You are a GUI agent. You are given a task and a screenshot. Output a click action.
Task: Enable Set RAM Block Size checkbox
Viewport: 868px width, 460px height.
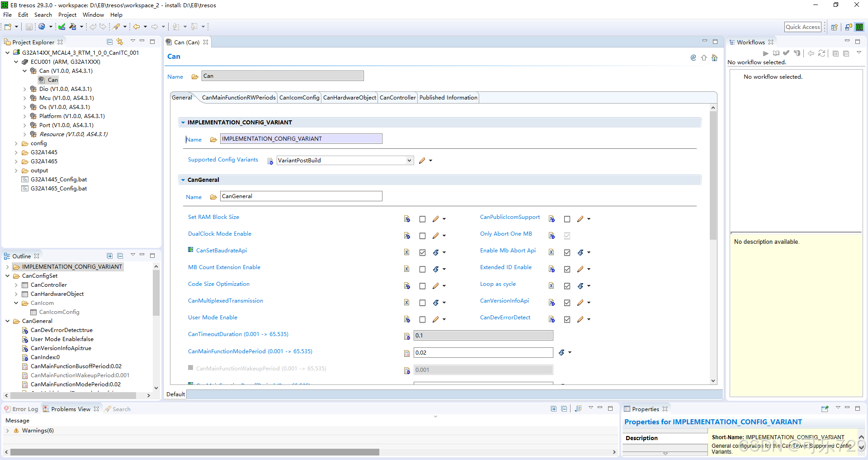click(x=422, y=219)
